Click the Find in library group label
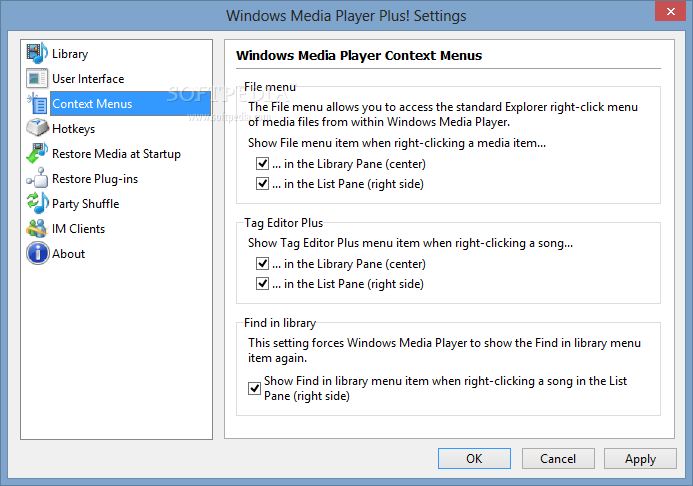Screen dimensions: 693x486 (x=280, y=323)
